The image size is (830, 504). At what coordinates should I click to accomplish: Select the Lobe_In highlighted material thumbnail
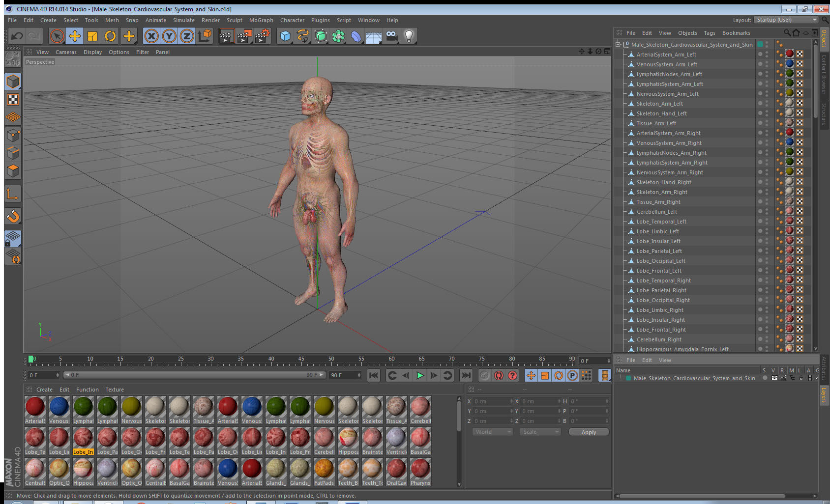point(83,441)
